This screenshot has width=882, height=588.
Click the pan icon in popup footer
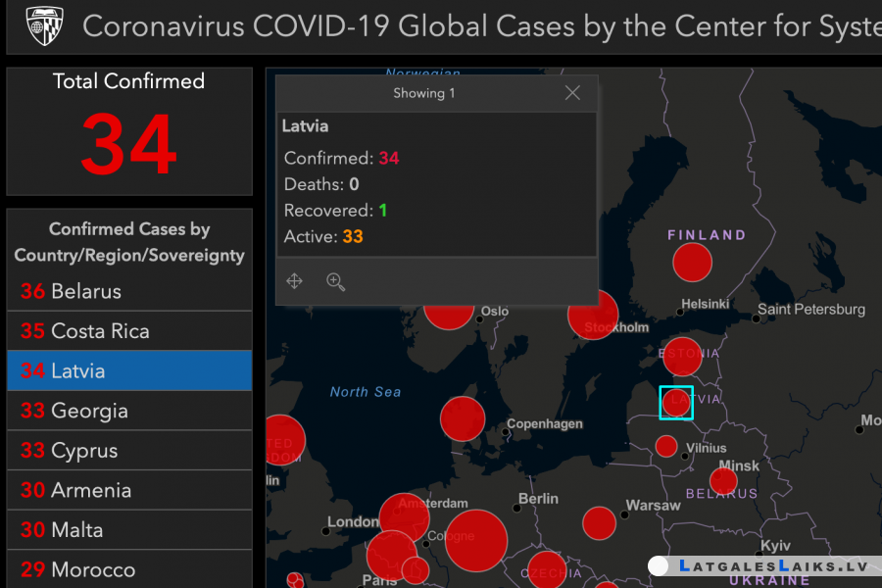click(x=294, y=281)
